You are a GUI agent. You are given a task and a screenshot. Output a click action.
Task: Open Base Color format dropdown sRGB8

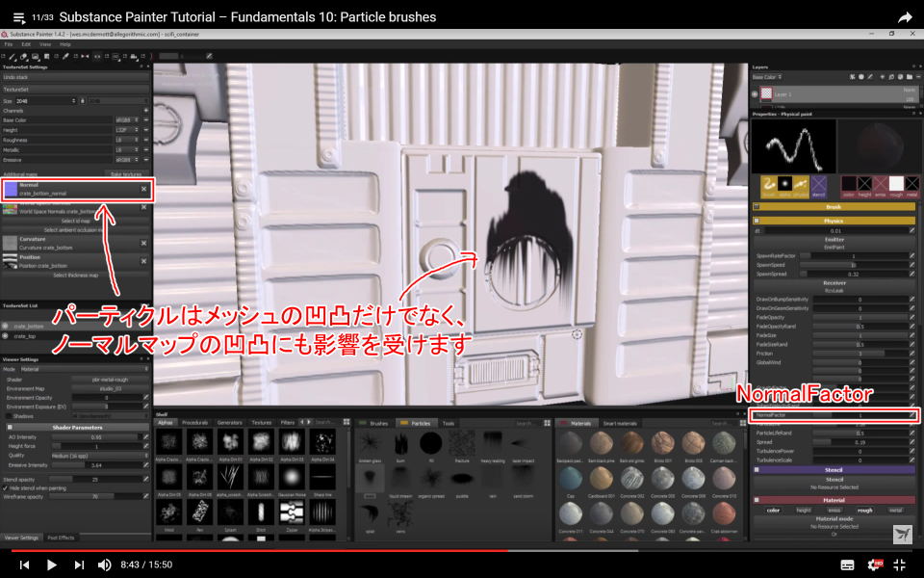[127, 120]
